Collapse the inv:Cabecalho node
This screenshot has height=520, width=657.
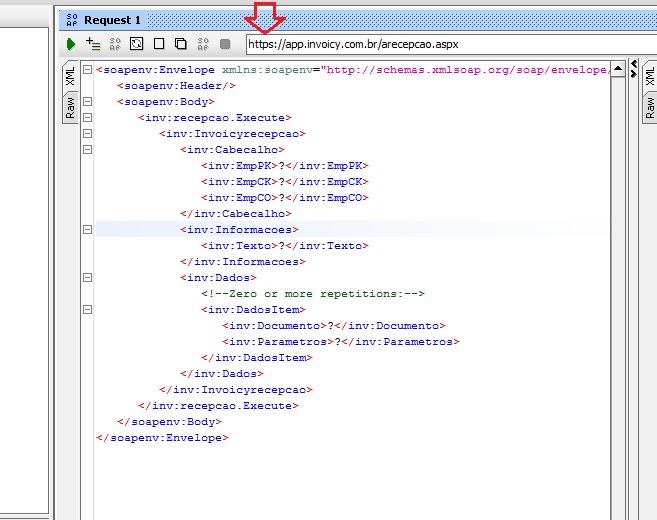pyautogui.click(x=88, y=150)
